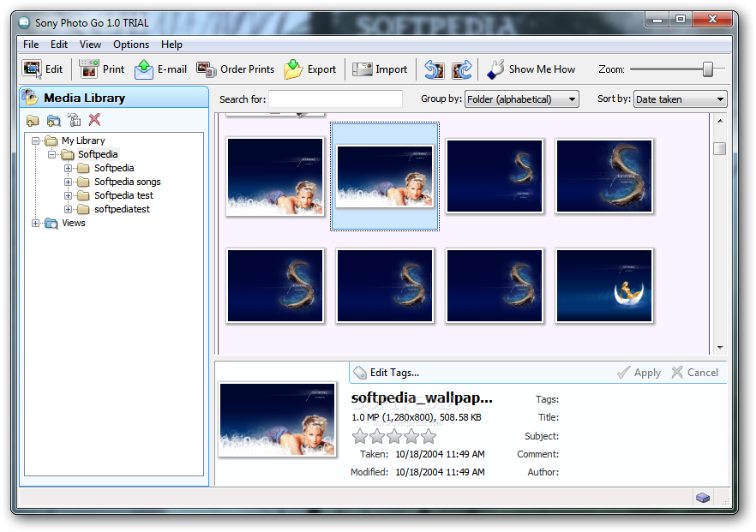Click the preview image in details panel
Image resolution: width=756 pixels, height=532 pixels.
click(277, 420)
